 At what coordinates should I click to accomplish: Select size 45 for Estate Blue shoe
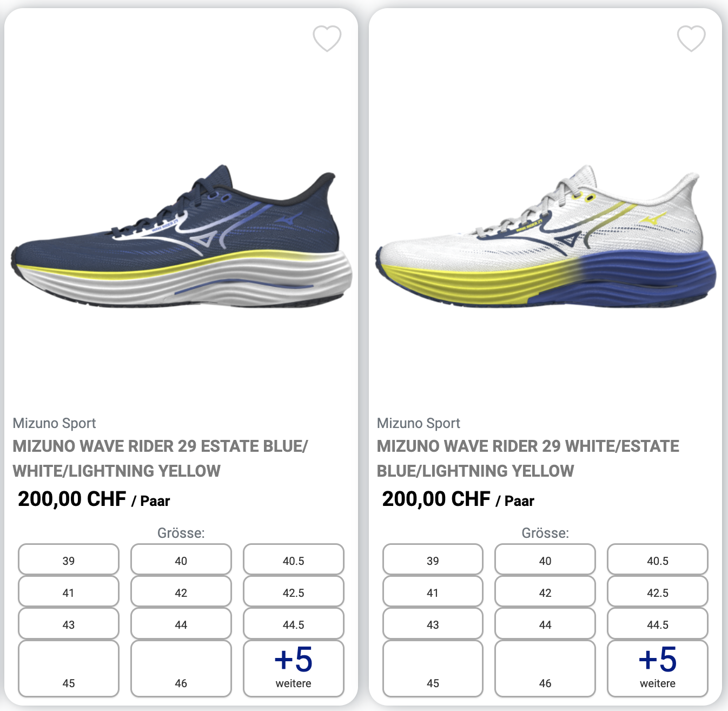pyautogui.click(x=69, y=669)
